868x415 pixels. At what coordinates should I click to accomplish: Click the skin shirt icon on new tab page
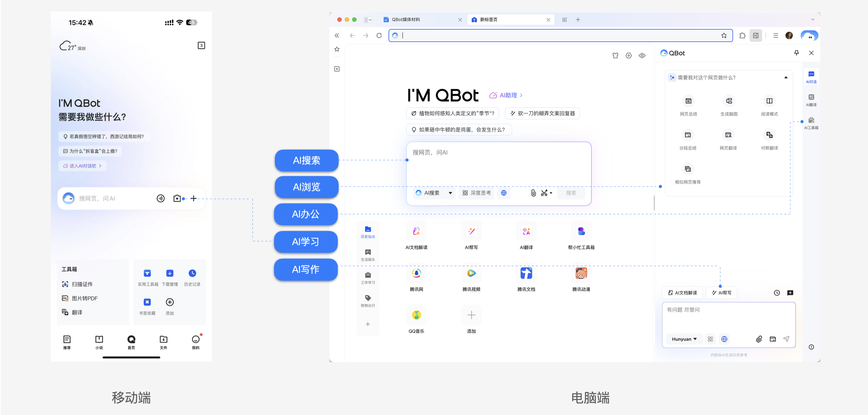(615, 56)
